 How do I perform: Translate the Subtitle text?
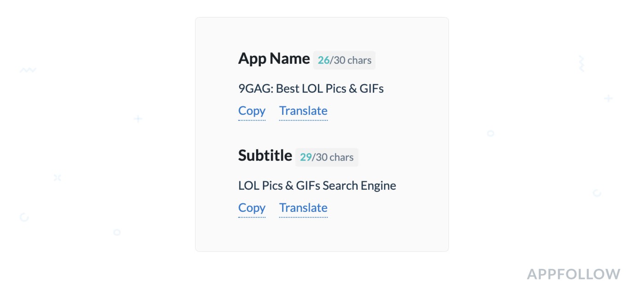[x=303, y=208]
